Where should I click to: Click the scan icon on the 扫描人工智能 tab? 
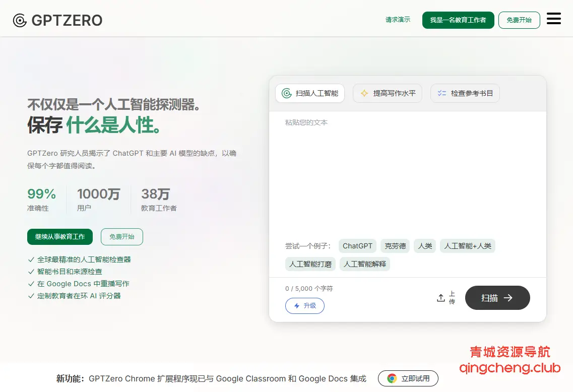(286, 93)
